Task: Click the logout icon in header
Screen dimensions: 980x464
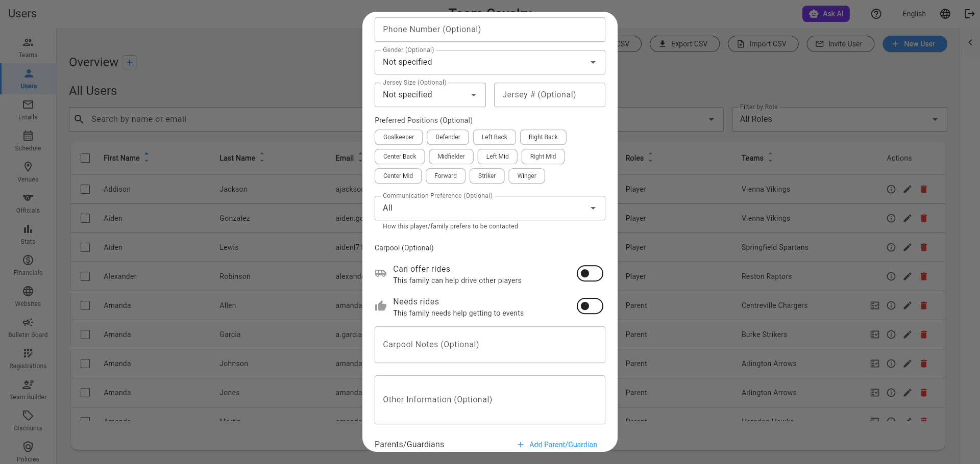Action: point(969,14)
